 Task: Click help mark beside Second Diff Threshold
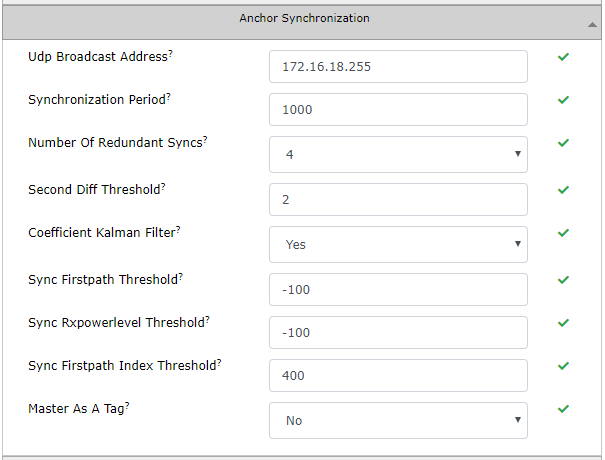(x=163, y=186)
